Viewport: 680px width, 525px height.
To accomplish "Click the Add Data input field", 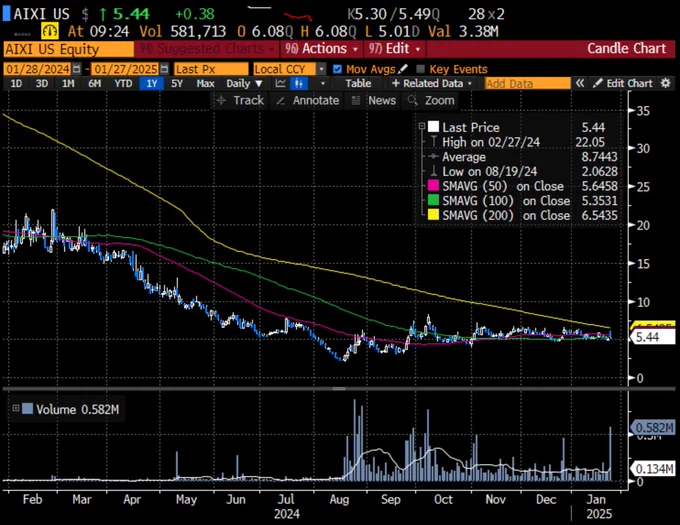I will 527,83.
